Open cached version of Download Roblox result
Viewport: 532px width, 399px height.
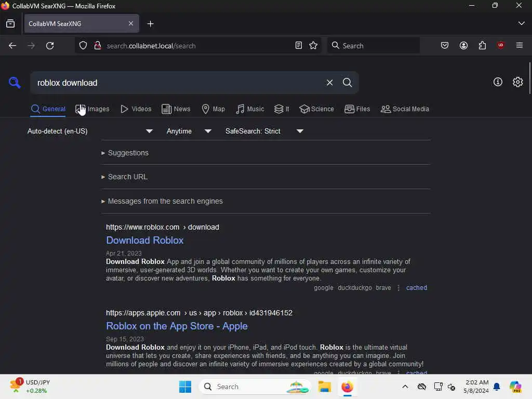[x=417, y=288]
